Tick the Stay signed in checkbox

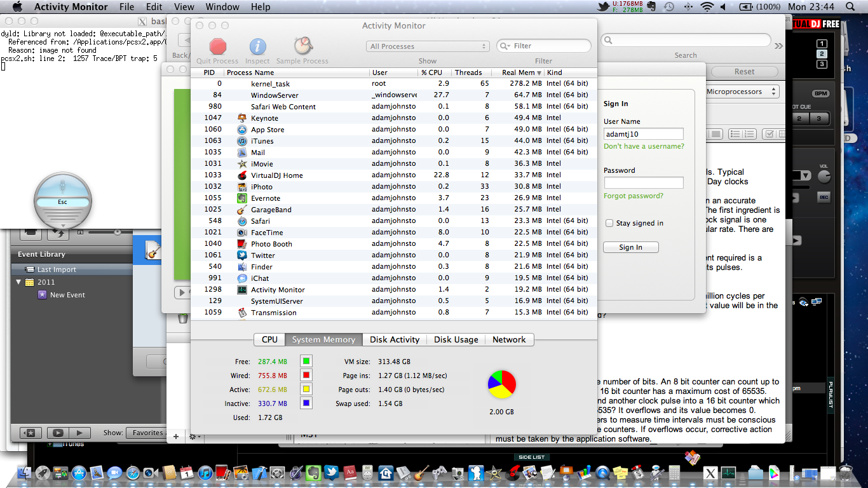(x=609, y=223)
